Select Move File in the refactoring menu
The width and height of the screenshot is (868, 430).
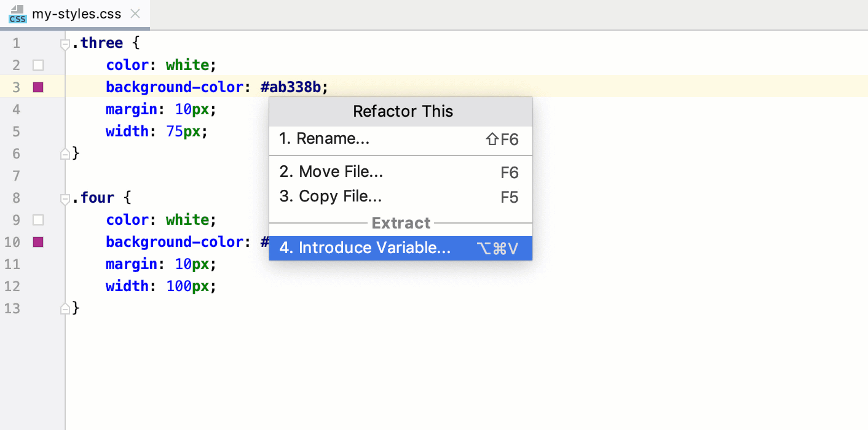click(331, 171)
